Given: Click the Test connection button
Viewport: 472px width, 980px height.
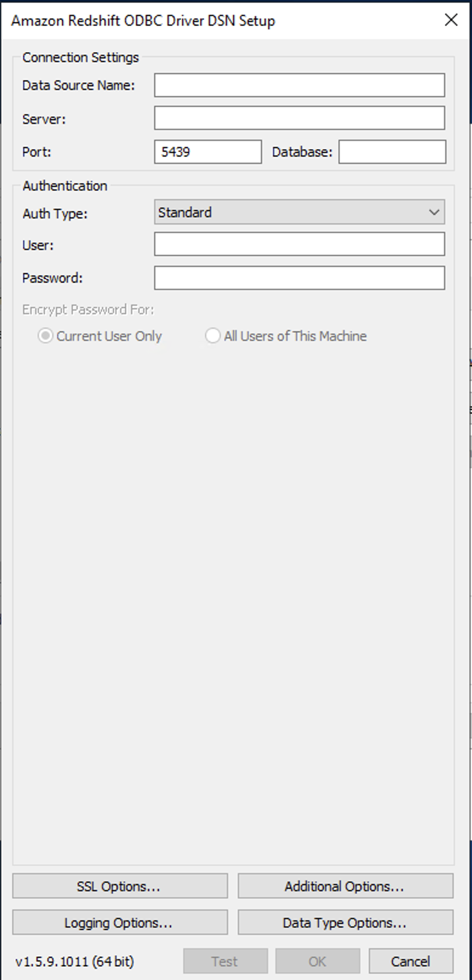Looking at the screenshot, I should [x=225, y=961].
